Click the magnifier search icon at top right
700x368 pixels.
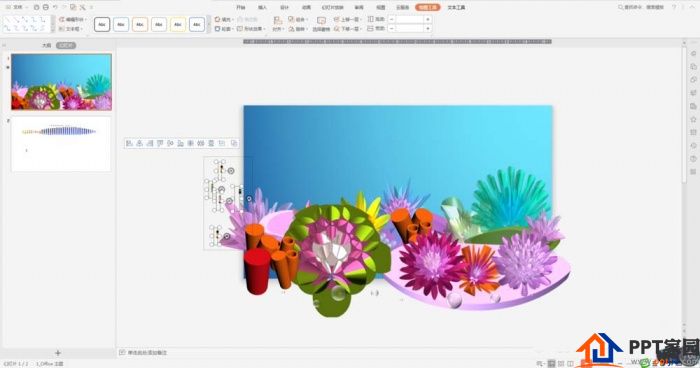621,7
